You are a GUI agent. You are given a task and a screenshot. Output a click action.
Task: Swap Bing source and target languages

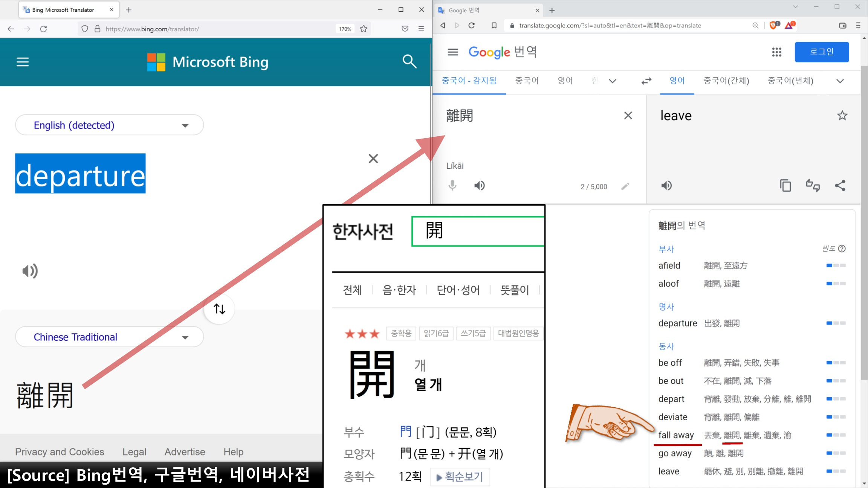point(219,309)
